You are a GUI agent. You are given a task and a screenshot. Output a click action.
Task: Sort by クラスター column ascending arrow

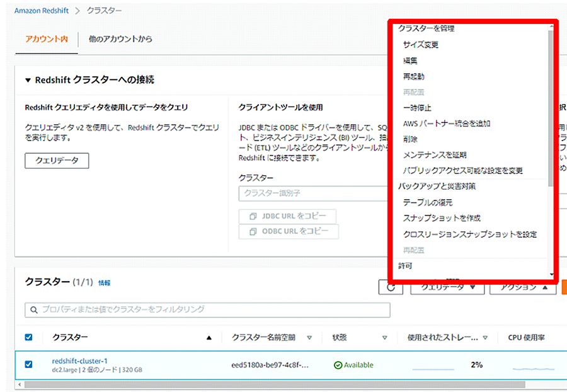coord(209,338)
